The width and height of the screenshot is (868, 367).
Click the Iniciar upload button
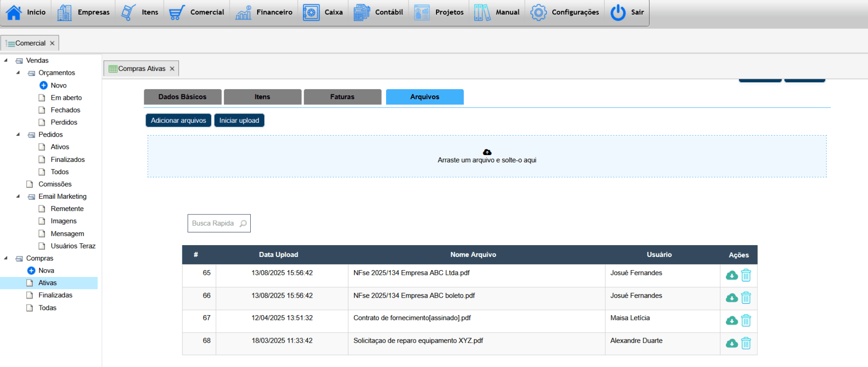(239, 120)
